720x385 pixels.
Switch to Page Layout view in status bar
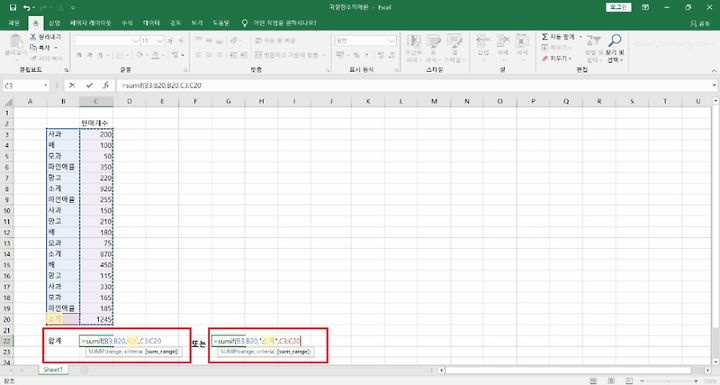click(x=611, y=381)
